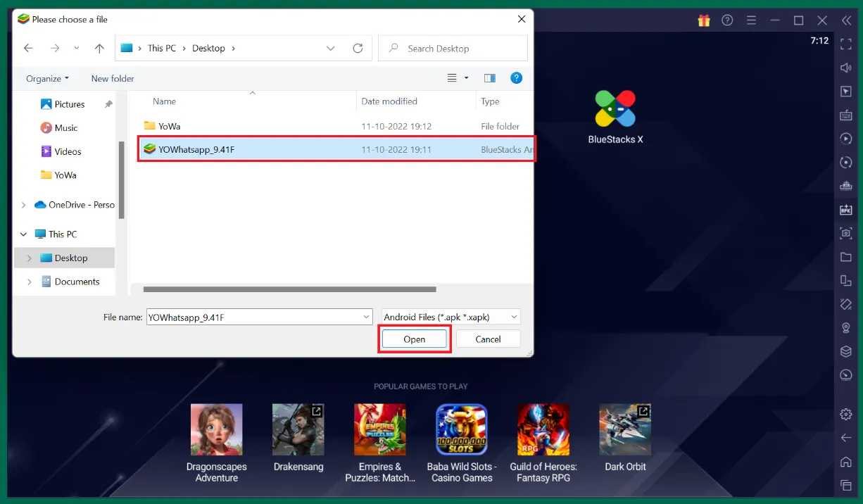The width and height of the screenshot is (863, 504).
Task: Click the file list horizontal scrollbar
Action: point(289,289)
